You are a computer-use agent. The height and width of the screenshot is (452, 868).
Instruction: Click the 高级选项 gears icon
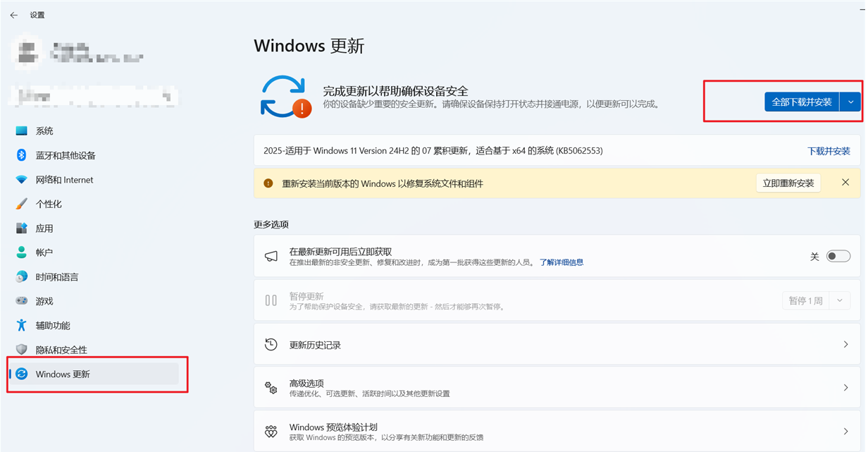pyautogui.click(x=271, y=387)
